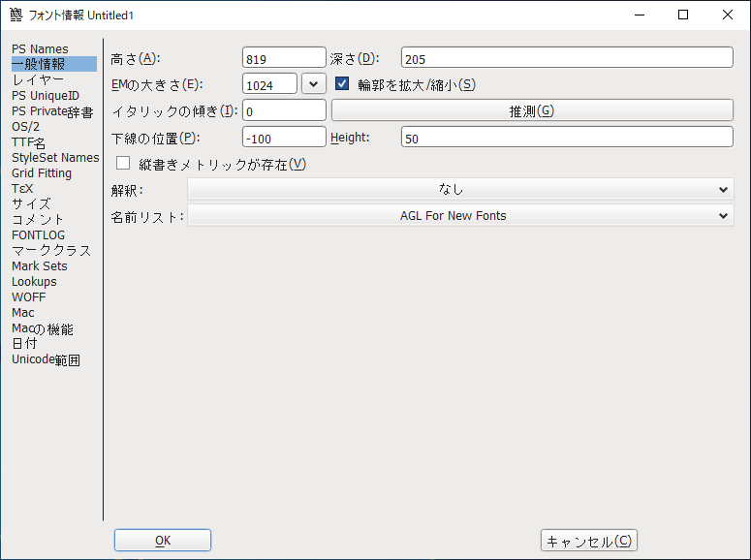
Task: Open the コメント section
Action: 38,219
